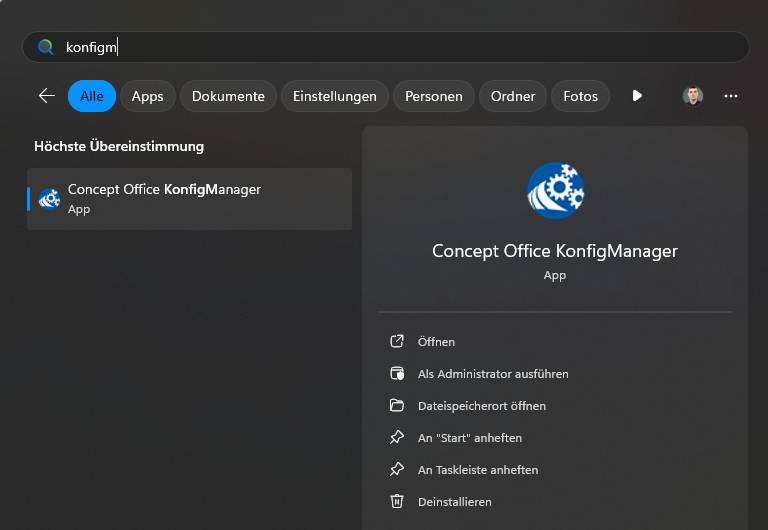Click the folder icon for file location

(397, 405)
